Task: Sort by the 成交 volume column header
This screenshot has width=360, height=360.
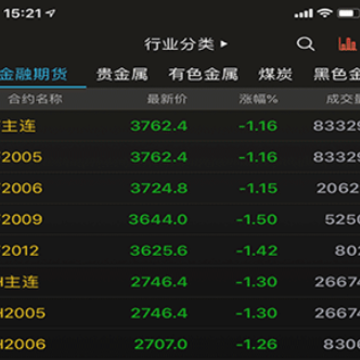Action: coord(343,99)
